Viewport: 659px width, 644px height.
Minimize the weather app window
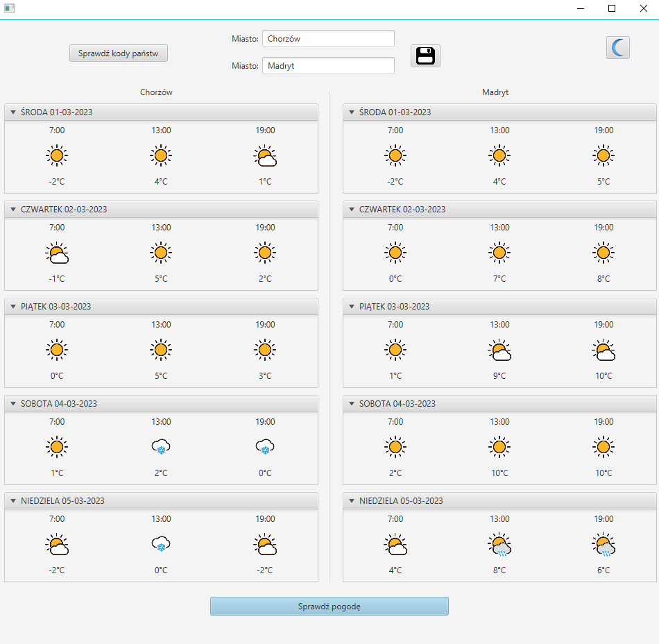581,8
